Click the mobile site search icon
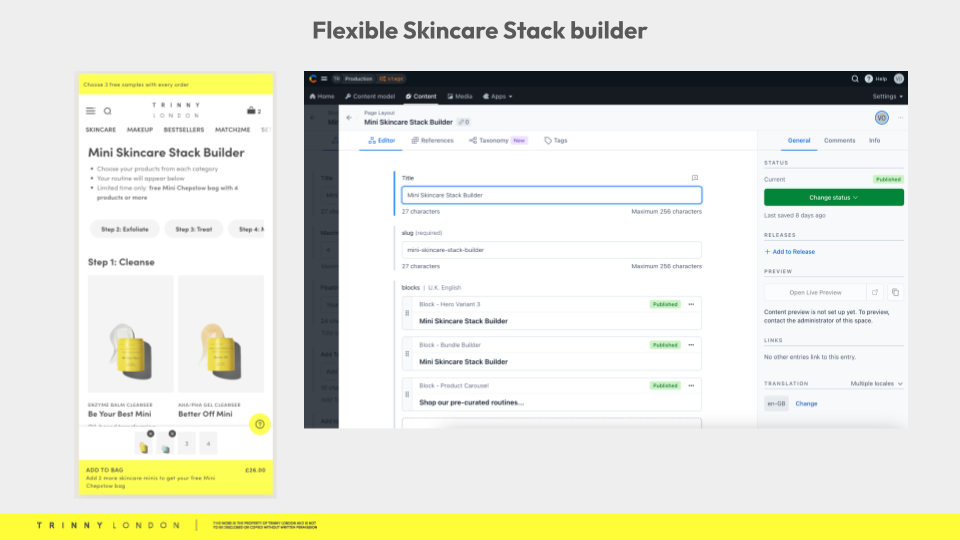This screenshot has height=540, width=960. pos(108,111)
